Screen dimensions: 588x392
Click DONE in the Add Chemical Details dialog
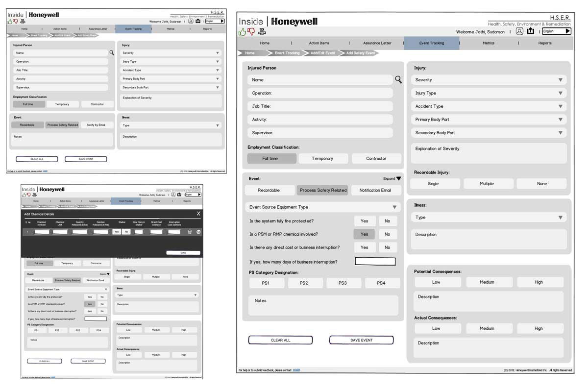coord(183,253)
